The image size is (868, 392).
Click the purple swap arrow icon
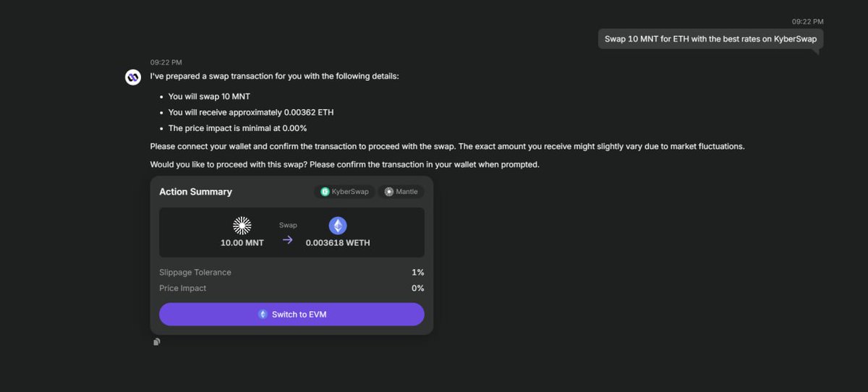point(287,240)
